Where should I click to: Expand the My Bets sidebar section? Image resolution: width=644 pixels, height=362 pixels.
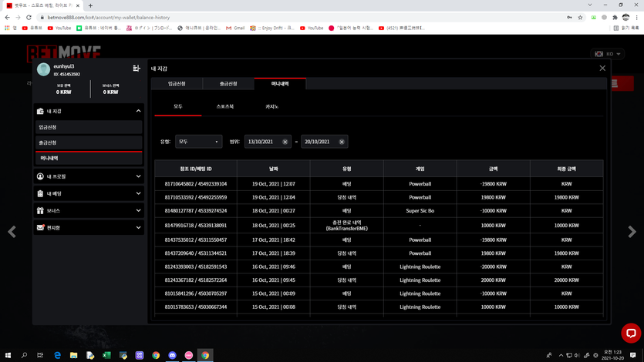tap(89, 193)
